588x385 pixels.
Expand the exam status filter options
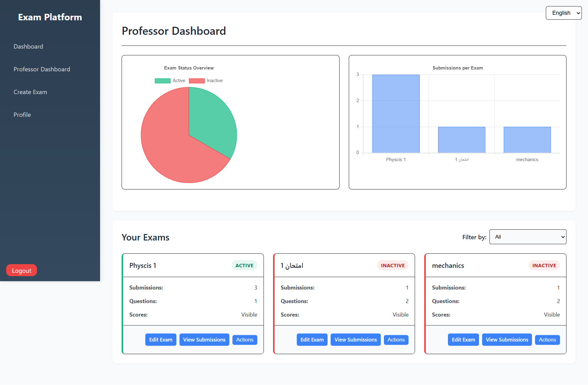click(527, 237)
